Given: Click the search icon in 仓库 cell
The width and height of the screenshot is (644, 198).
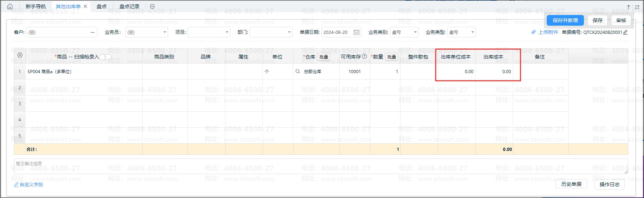Looking at the screenshot, I should click(x=298, y=72).
